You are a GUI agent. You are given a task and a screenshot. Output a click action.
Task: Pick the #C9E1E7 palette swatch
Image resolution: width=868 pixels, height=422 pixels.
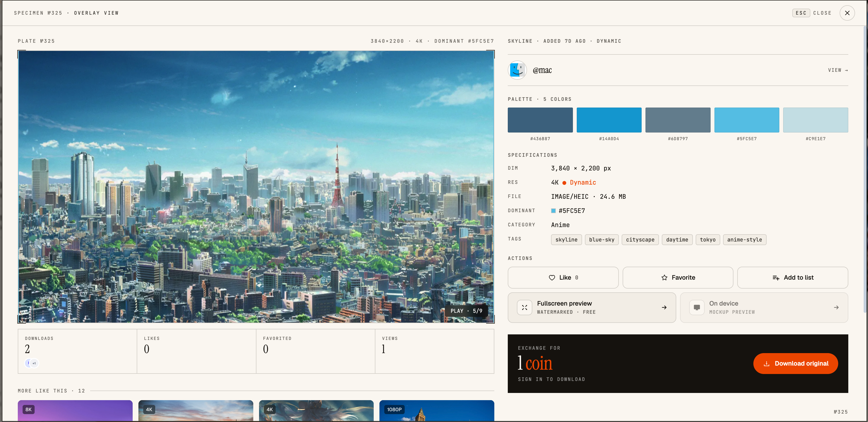pos(815,120)
